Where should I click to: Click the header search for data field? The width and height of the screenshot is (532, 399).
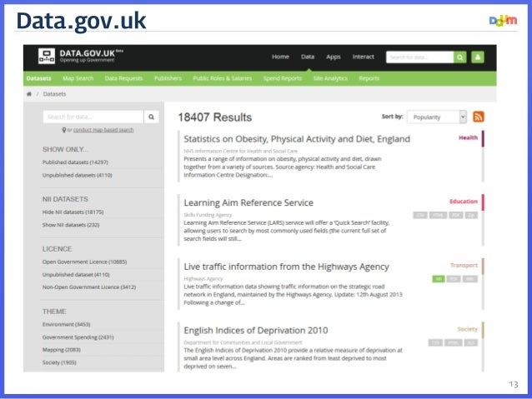click(x=419, y=57)
